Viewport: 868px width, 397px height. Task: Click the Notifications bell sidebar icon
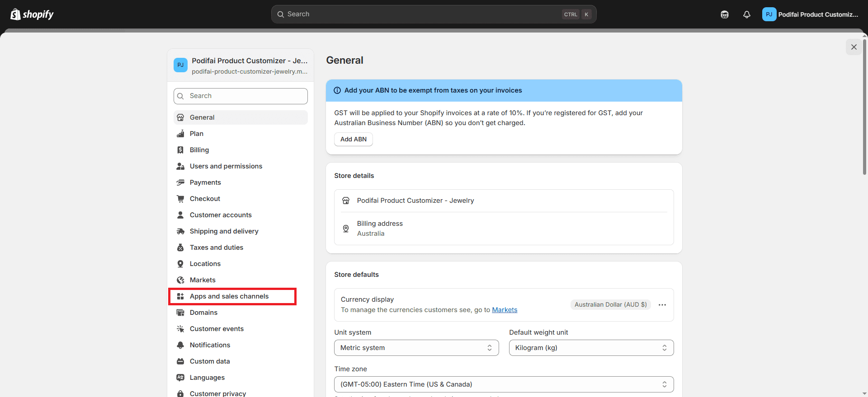(180, 345)
